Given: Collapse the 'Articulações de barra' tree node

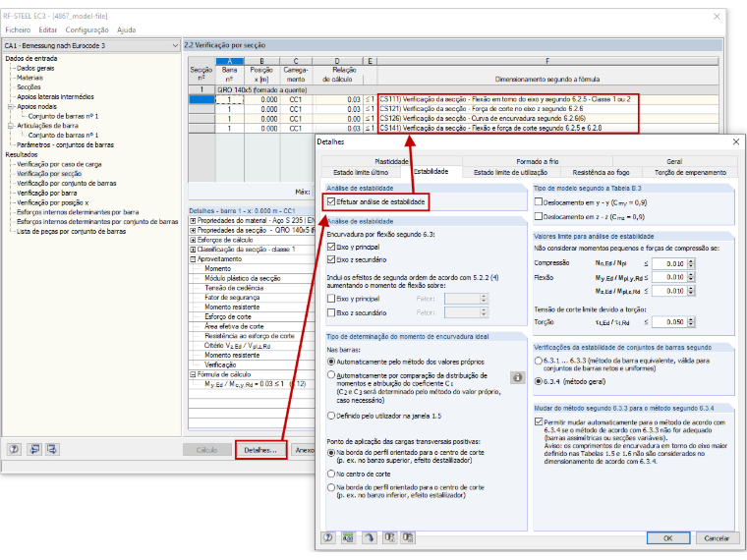Looking at the screenshot, I should click(11, 126).
